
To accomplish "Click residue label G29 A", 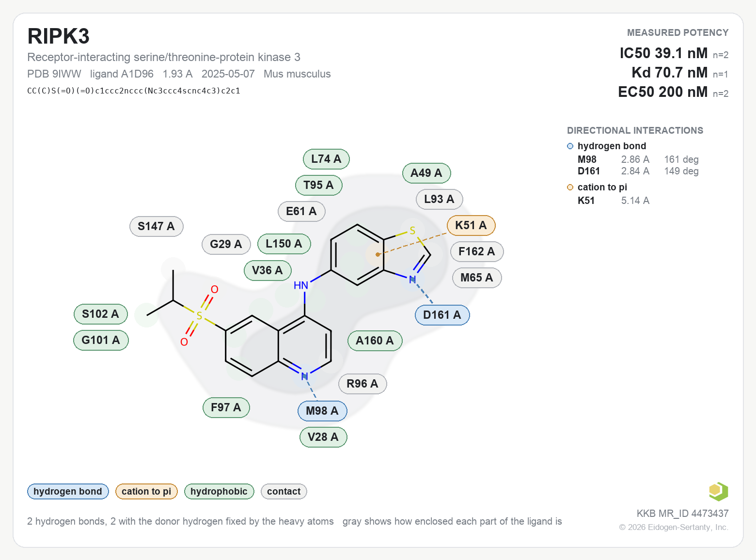I will coord(226,244).
